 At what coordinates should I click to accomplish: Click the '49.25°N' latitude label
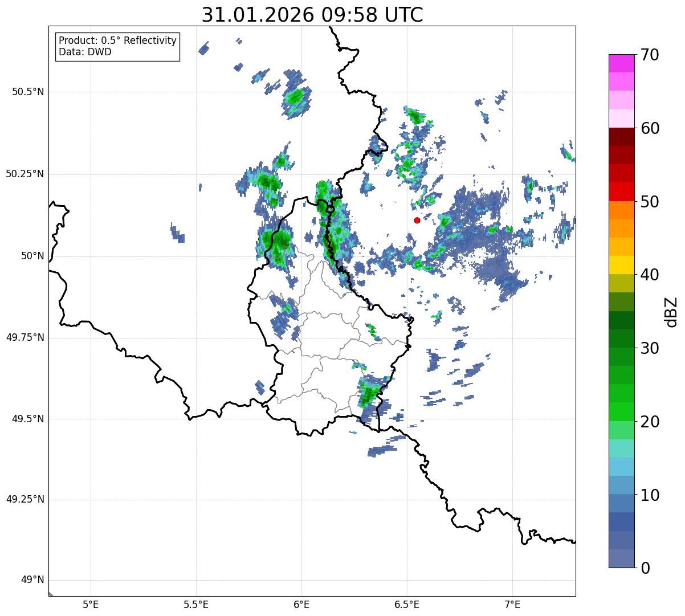(x=25, y=500)
